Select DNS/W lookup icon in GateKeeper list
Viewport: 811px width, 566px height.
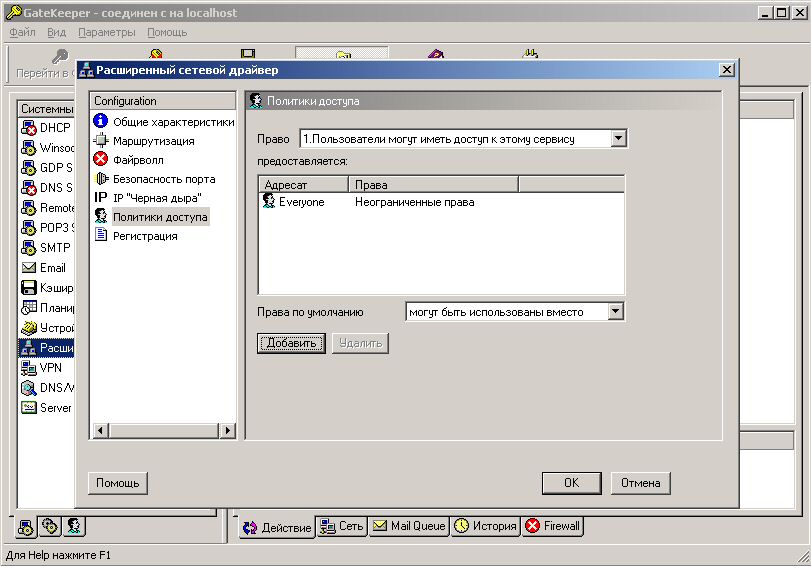pyautogui.click(x=28, y=388)
